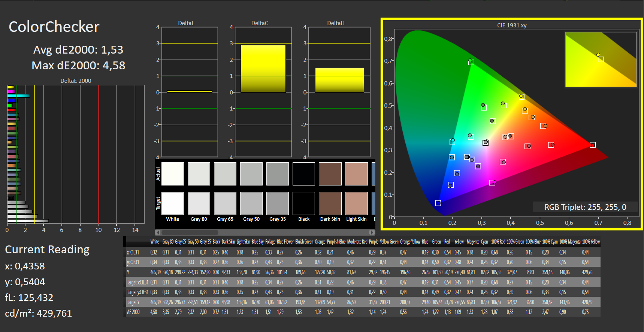
Task: Click the 'Bluish Green' column header
Action: coord(304,242)
